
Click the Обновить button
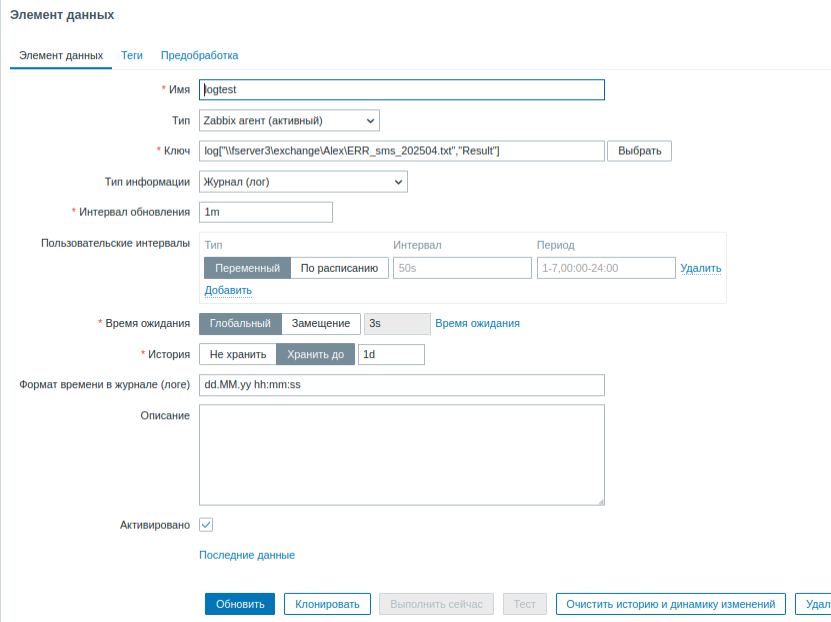pos(240,604)
